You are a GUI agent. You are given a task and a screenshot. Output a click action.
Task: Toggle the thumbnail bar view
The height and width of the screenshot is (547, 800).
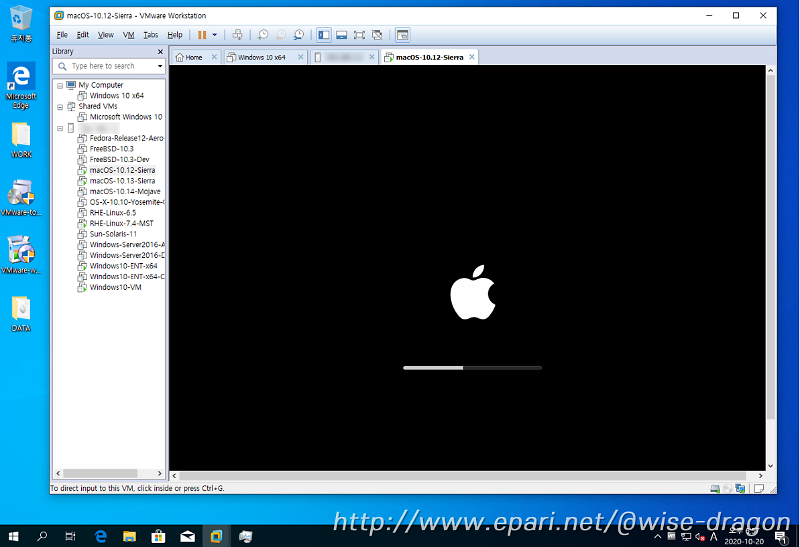coord(342,35)
